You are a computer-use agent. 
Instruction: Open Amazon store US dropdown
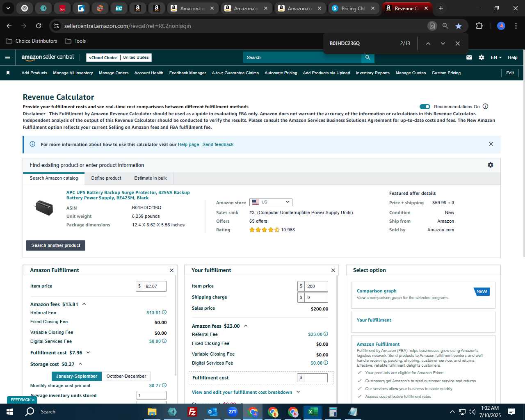(271, 202)
